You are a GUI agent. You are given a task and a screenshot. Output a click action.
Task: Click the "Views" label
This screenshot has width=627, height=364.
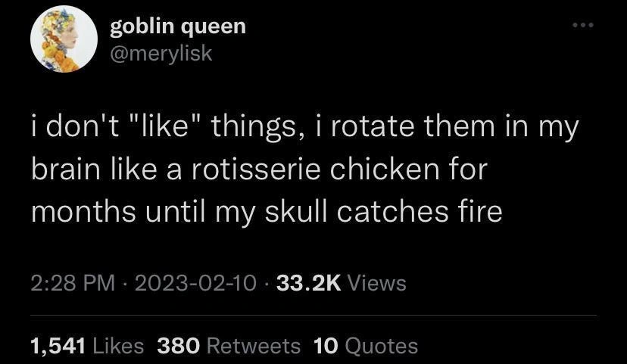(x=379, y=283)
